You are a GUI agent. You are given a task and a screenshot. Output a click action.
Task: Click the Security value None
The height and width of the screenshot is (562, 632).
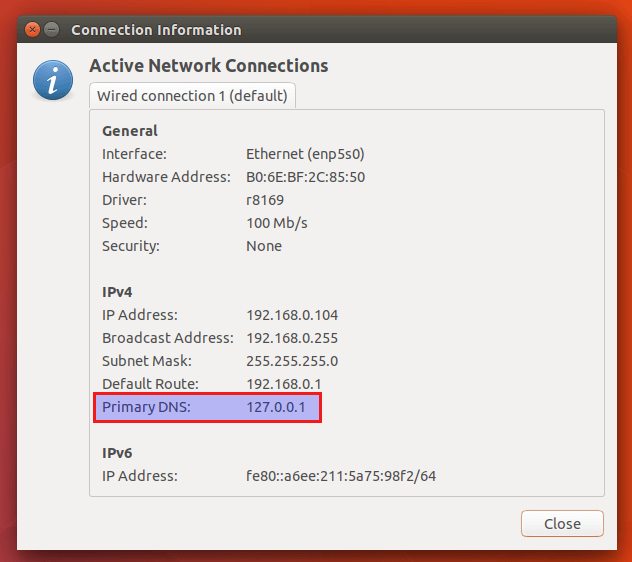(264, 246)
